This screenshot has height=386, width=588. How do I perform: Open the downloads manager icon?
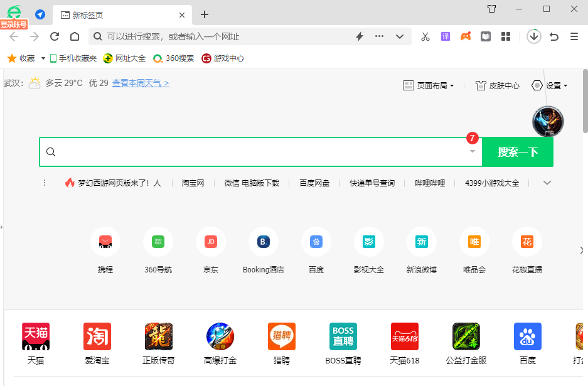tap(534, 36)
